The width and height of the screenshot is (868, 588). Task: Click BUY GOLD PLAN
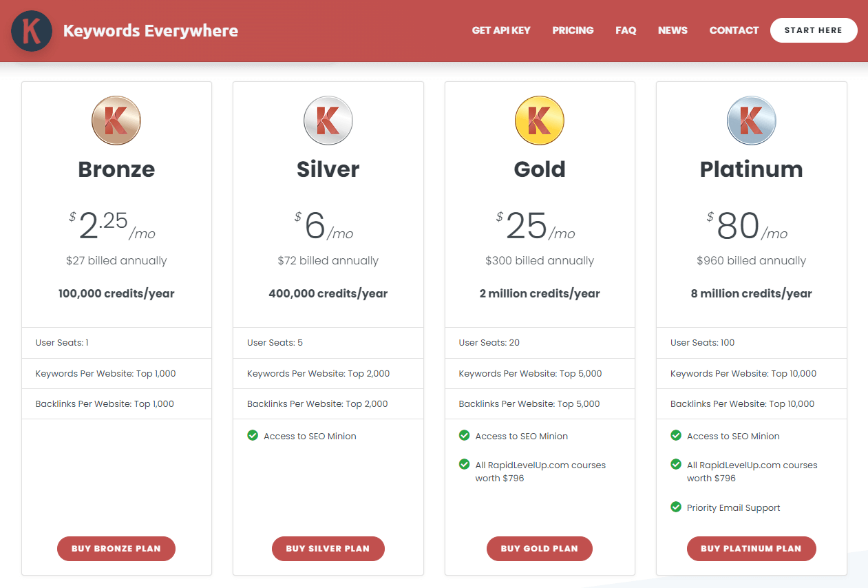(539, 549)
